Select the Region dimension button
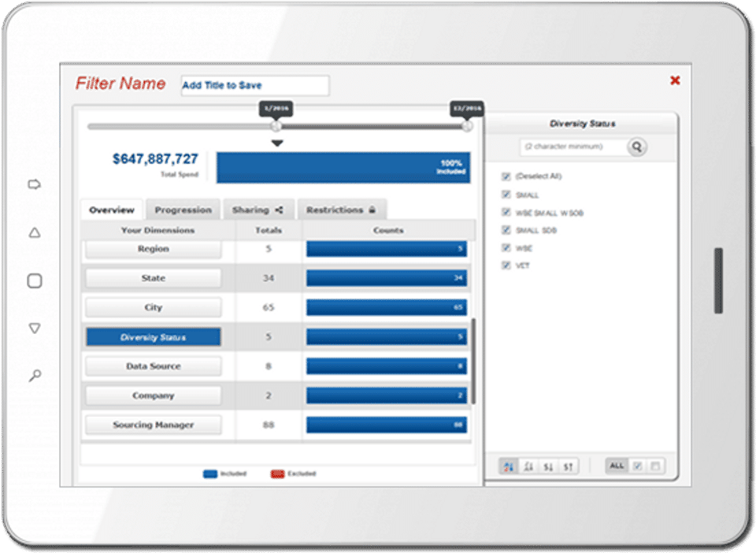Viewport: 756px width, 553px height. (154, 249)
